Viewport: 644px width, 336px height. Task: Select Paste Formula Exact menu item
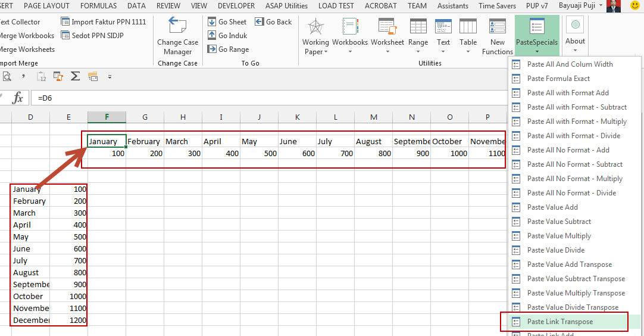point(558,79)
